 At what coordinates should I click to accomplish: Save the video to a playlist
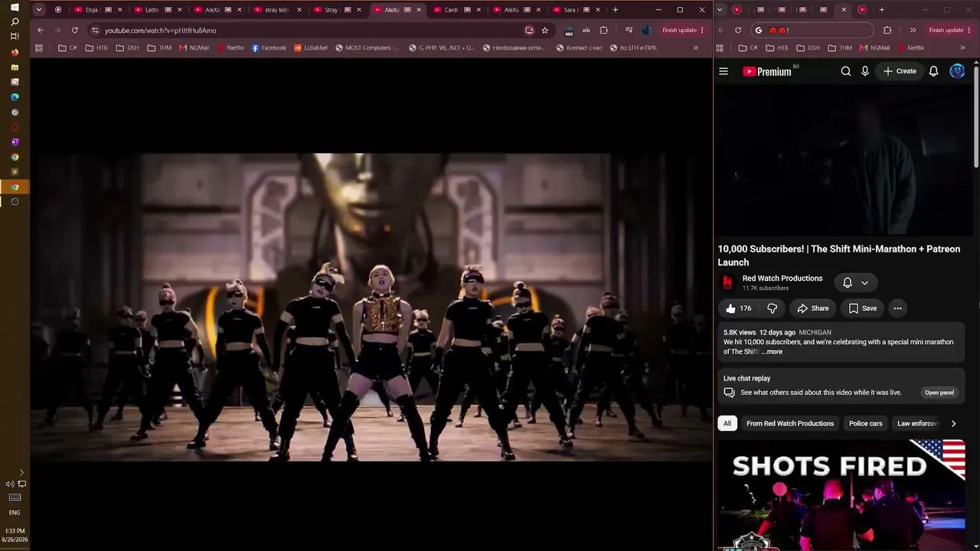click(863, 308)
